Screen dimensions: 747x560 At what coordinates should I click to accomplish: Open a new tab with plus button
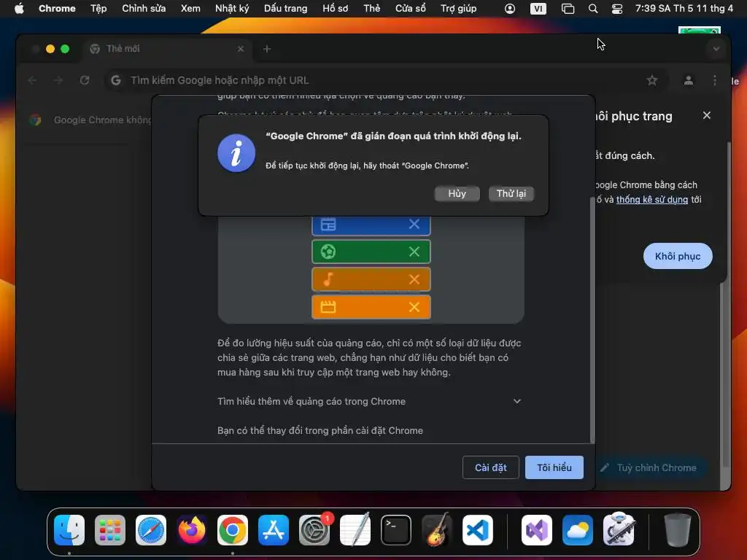tap(267, 49)
